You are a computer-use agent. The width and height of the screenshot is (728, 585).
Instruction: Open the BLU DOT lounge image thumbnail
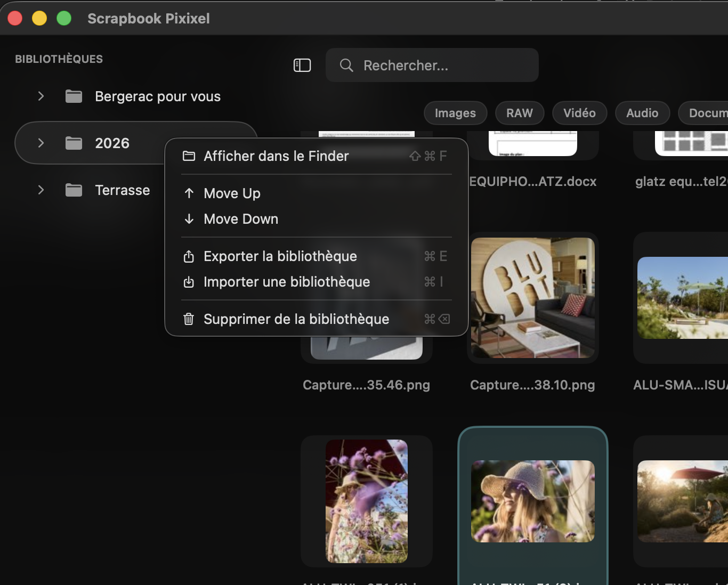tap(532, 298)
